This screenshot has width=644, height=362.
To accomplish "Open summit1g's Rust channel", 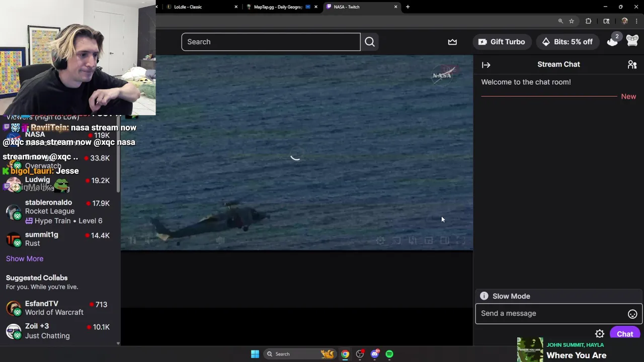I will [x=60, y=239].
